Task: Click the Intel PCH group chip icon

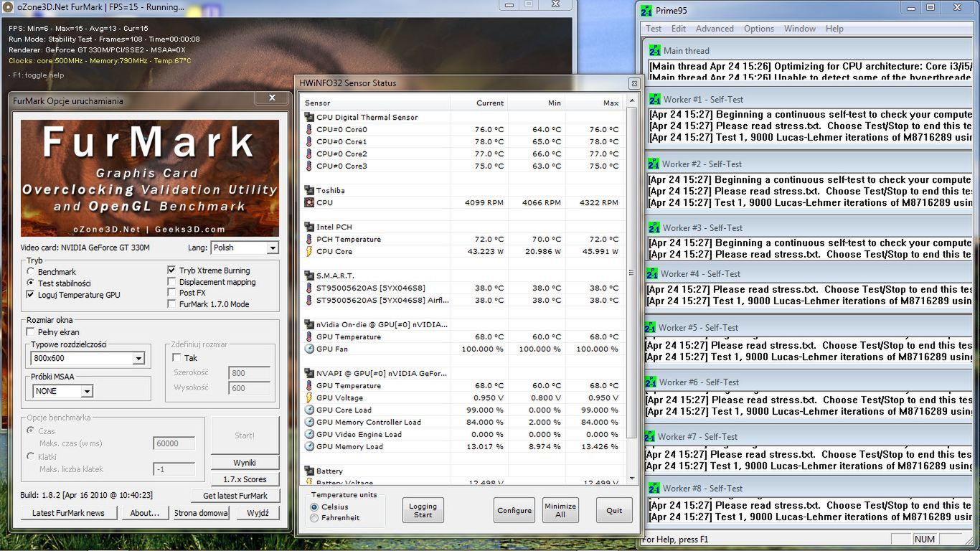Action: click(x=309, y=227)
